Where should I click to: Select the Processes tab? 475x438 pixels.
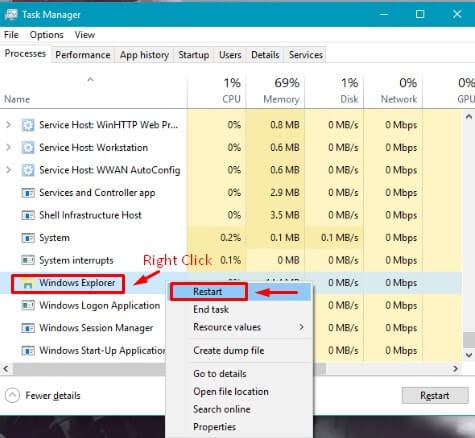click(x=25, y=54)
